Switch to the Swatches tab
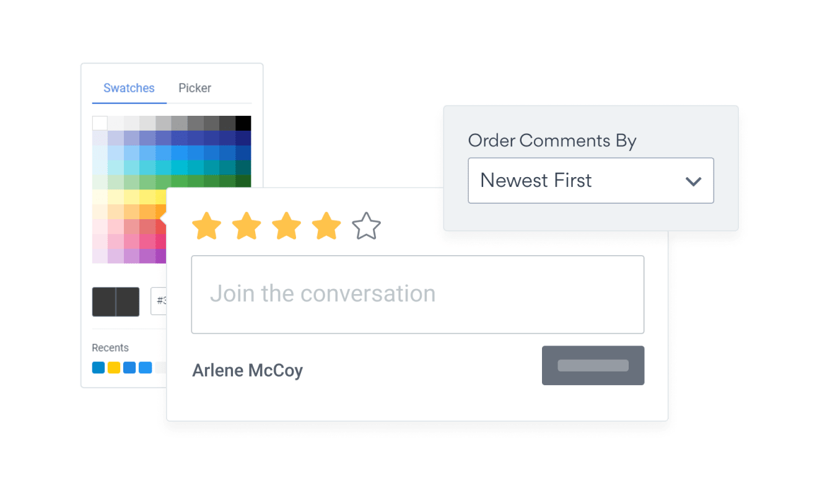830x504 pixels. pyautogui.click(x=129, y=88)
